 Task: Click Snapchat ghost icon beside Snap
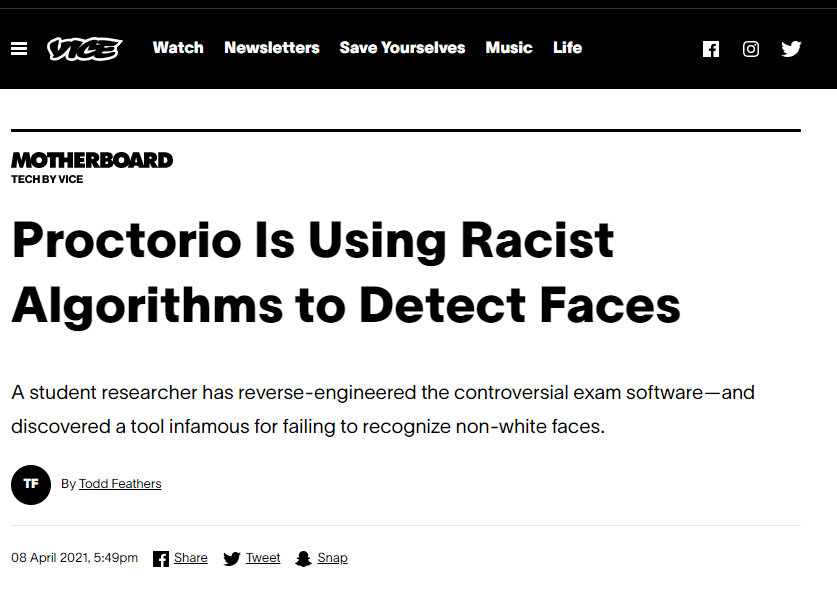(x=303, y=559)
